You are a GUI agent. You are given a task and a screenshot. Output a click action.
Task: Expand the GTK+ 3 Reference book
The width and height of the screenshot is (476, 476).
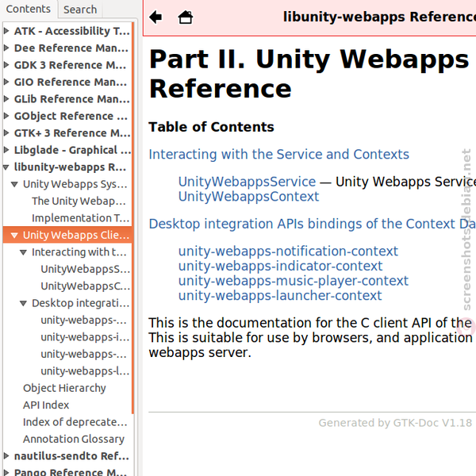coord(6,132)
